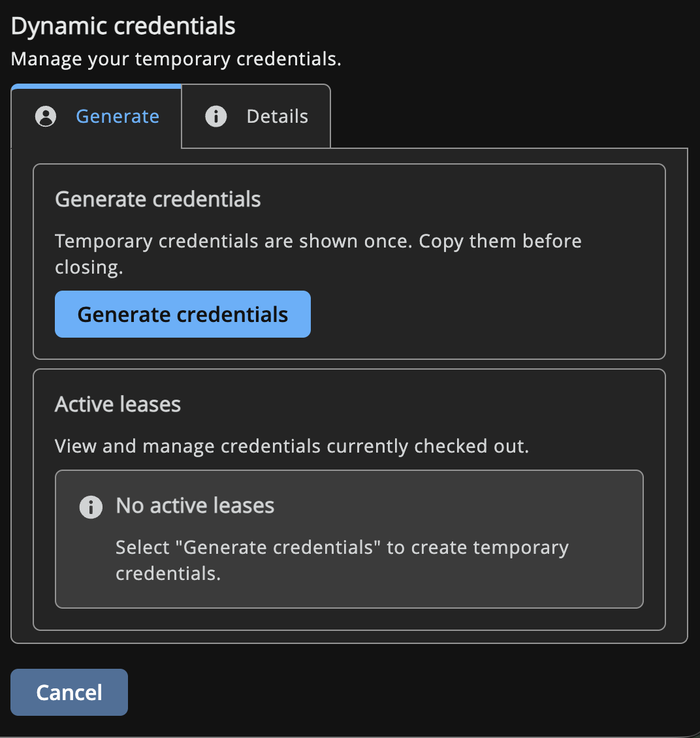
Task: Click "View and manage credentials currently checked out."
Action: coord(292,446)
